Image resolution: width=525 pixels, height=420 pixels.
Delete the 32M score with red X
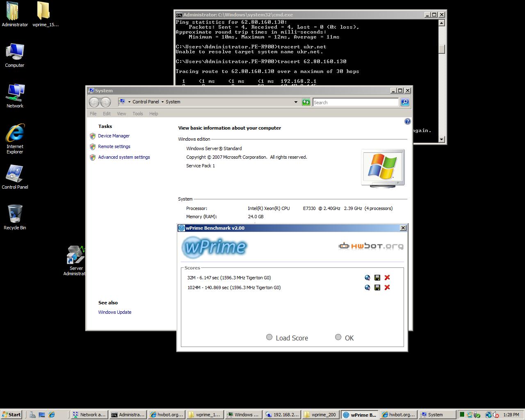[387, 278]
